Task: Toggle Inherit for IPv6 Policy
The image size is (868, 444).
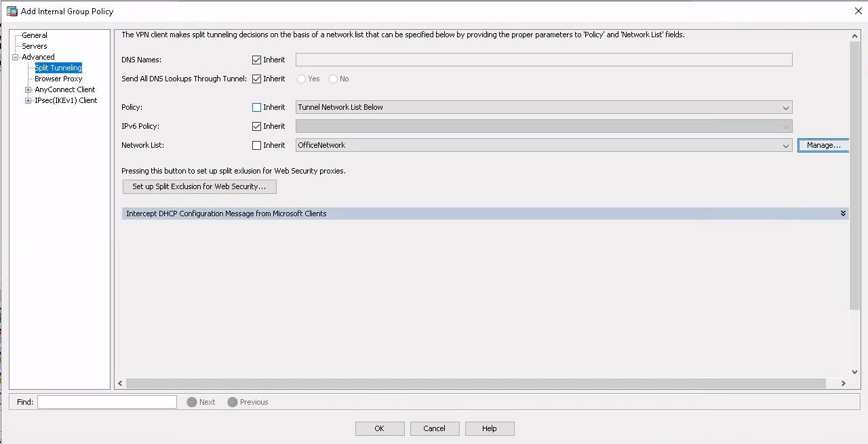Action: coord(256,126)
